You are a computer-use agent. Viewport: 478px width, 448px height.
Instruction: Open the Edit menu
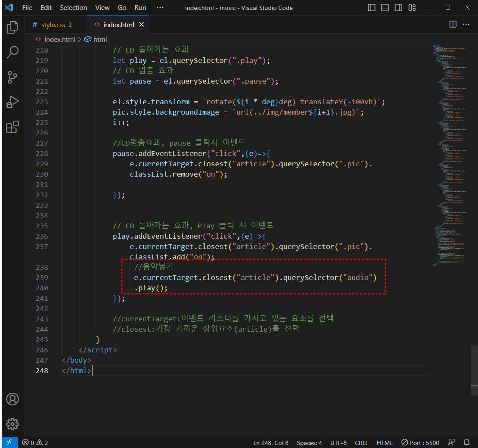click(46, 8)
